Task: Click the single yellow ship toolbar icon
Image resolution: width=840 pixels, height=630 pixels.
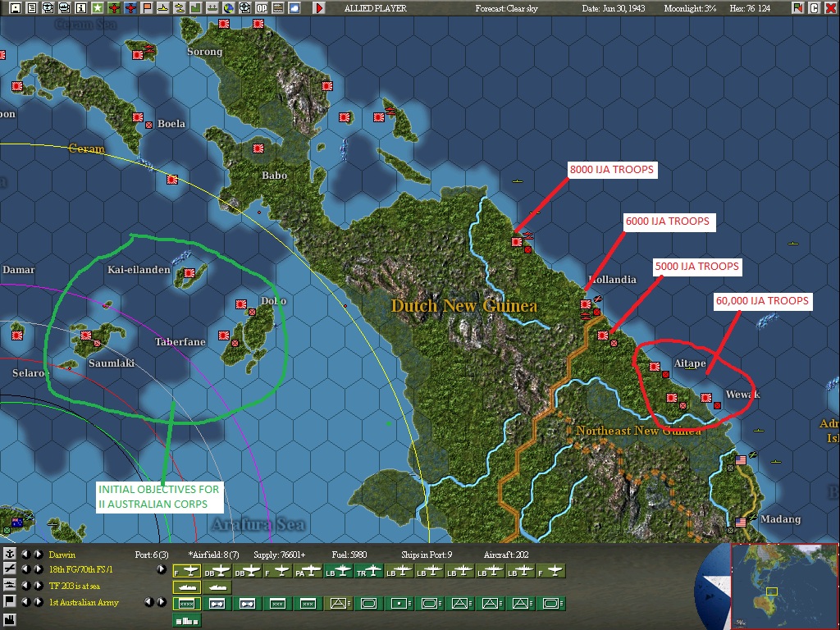Action: tap(163, 7)
